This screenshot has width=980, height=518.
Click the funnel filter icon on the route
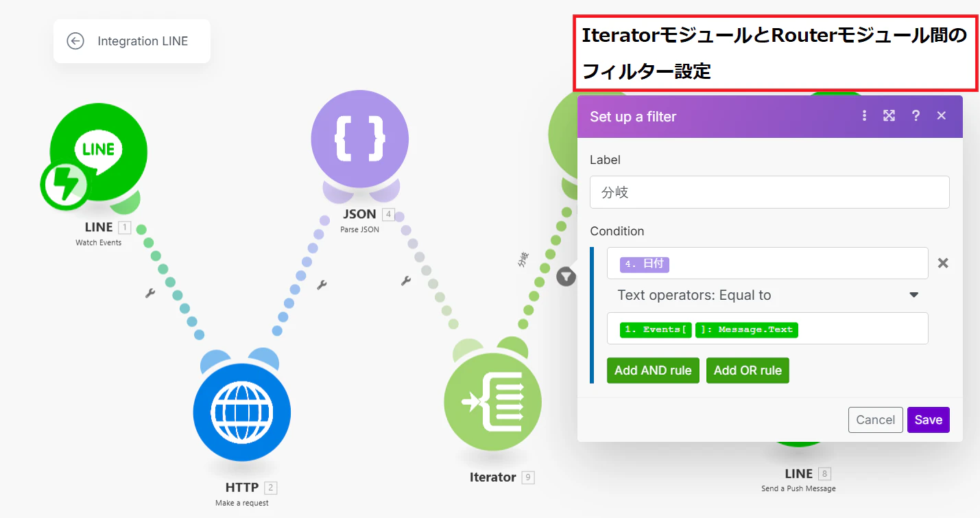(566, 276)
